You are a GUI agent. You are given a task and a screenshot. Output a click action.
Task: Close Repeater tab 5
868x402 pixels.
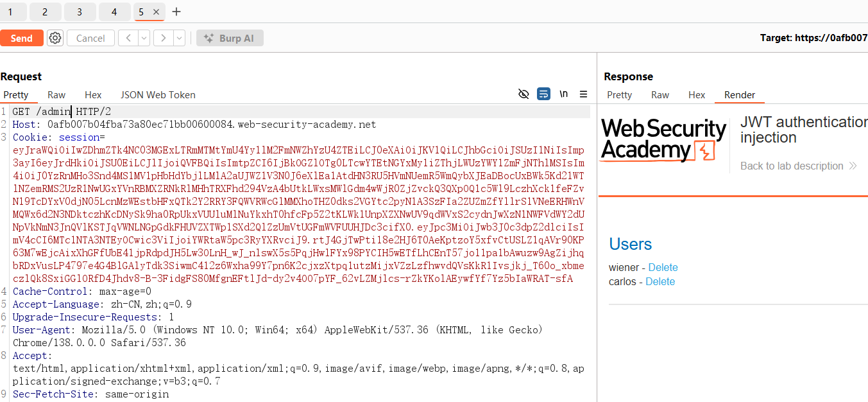click(x=157, y=12)
